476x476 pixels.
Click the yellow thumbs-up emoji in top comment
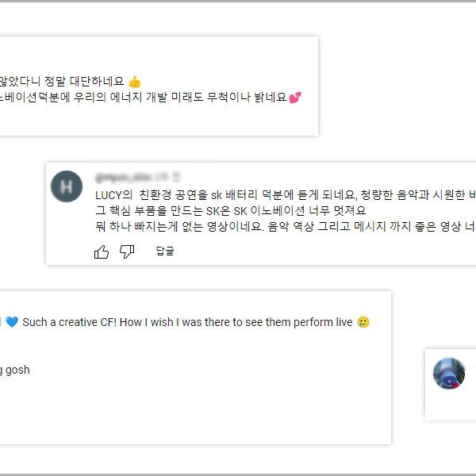click(x=135, y=82)
